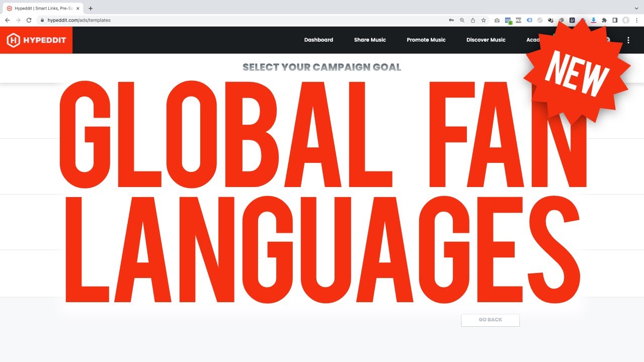Share this page via share icon
Screen dimensions: 644x362
click(473, 20)
